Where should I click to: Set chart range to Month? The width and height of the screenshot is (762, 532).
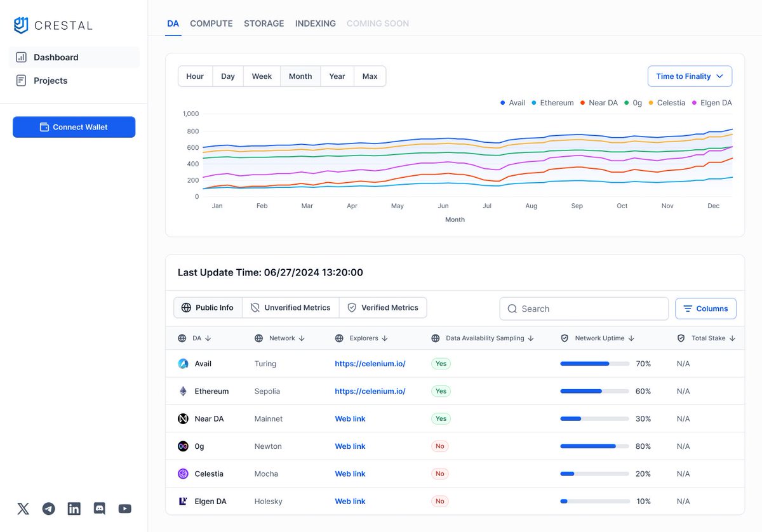[300, 76]
